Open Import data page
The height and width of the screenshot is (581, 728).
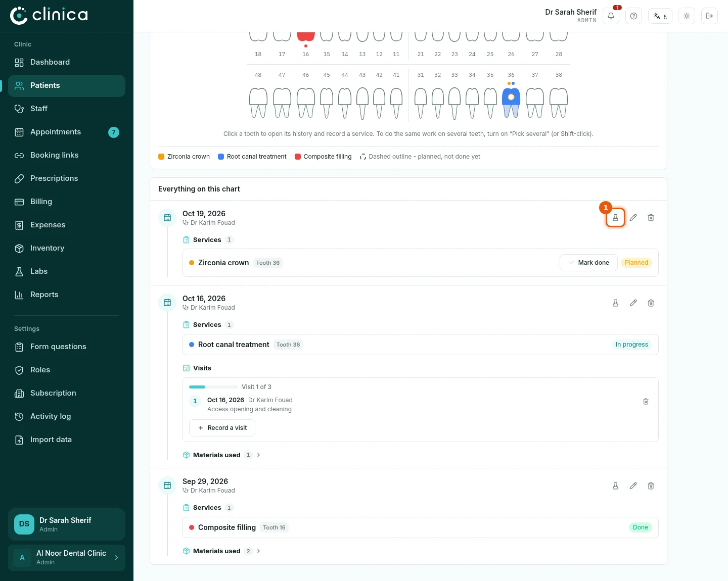[x=67, y=440]
